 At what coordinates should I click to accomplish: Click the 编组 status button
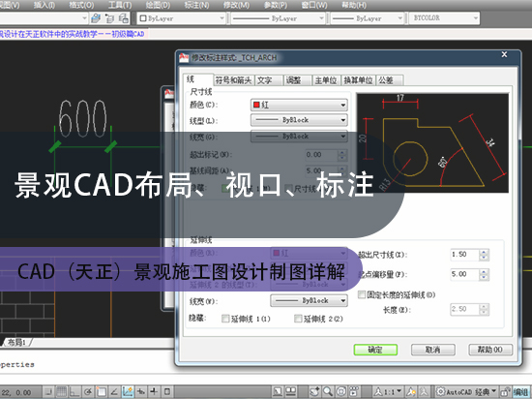520,392
